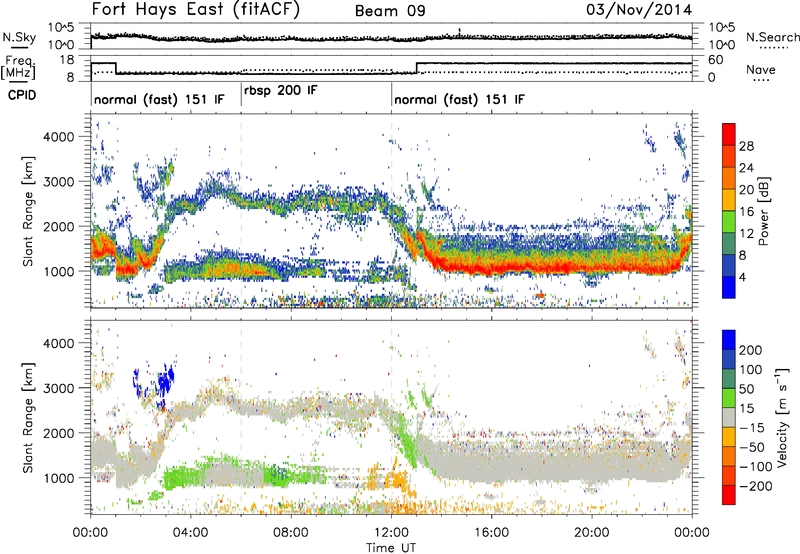Screen dimensions: 800x554
Task: Select the "16:00" time axis tick label
Action: click(491, 533)
